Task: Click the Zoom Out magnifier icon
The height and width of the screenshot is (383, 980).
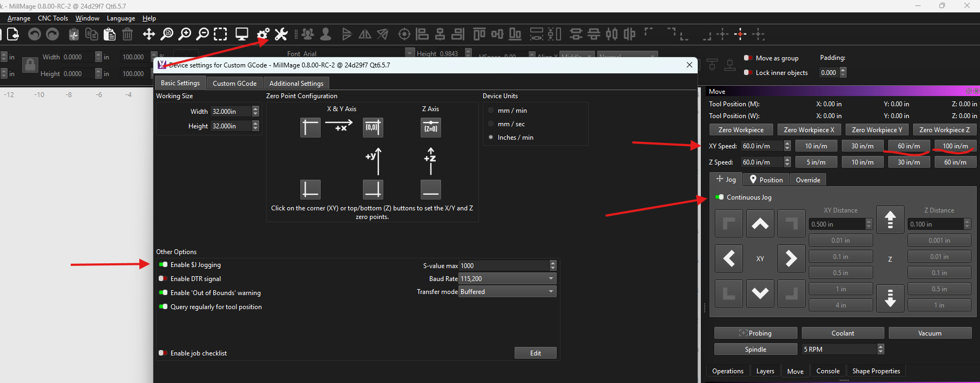Action: [202, 35]
